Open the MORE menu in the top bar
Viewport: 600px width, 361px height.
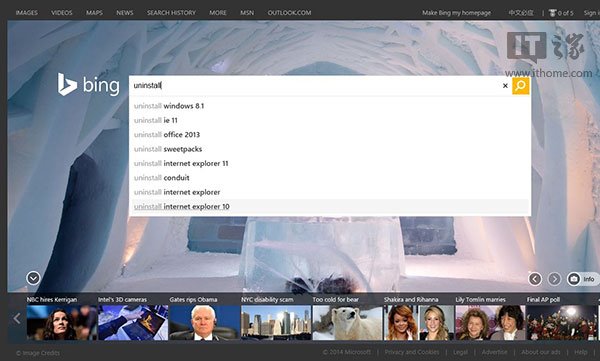218,13
